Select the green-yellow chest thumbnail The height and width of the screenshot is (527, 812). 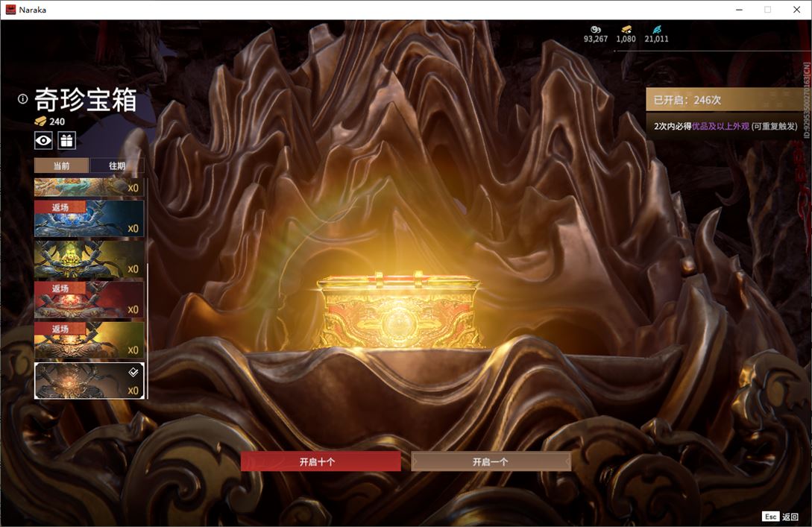[x=89, y=259]
